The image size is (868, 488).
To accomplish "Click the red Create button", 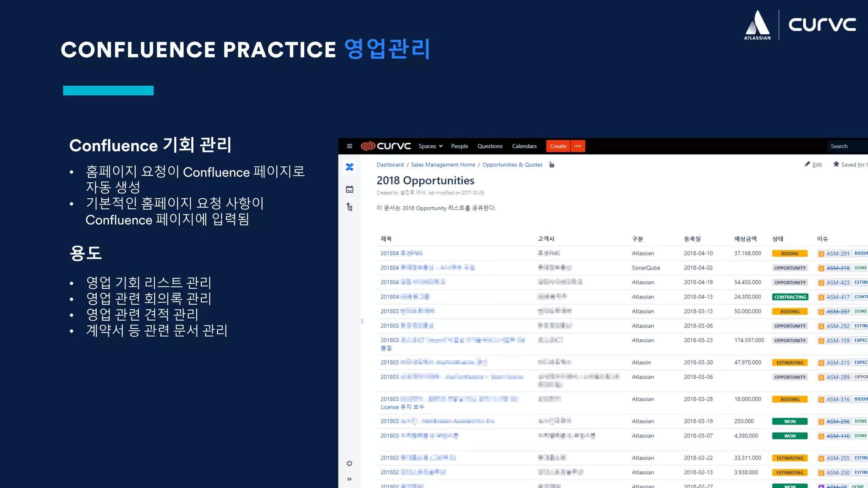I will [558, 146].
